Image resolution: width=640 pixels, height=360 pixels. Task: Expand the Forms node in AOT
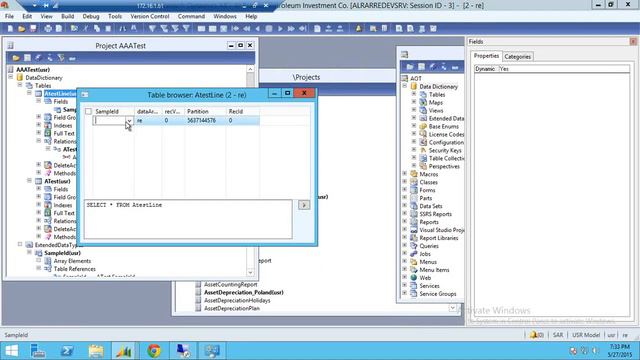click(x=405, y=190)
